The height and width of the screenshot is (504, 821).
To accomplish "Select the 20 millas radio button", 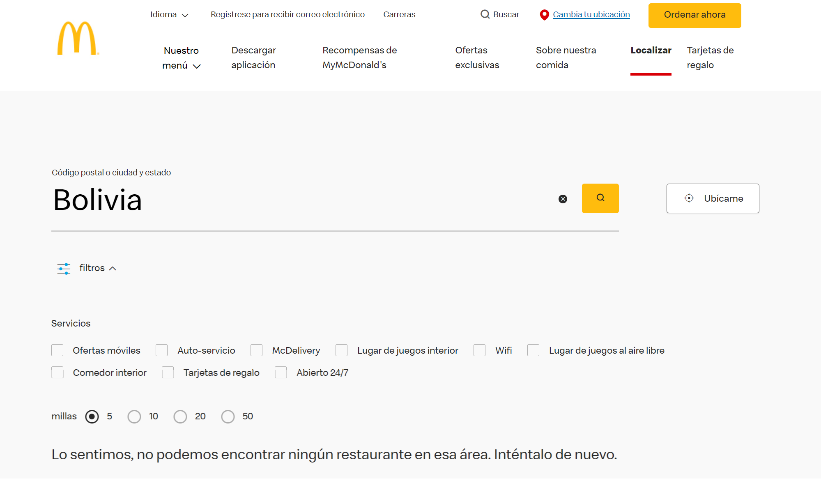I will (x=180, y=417).
